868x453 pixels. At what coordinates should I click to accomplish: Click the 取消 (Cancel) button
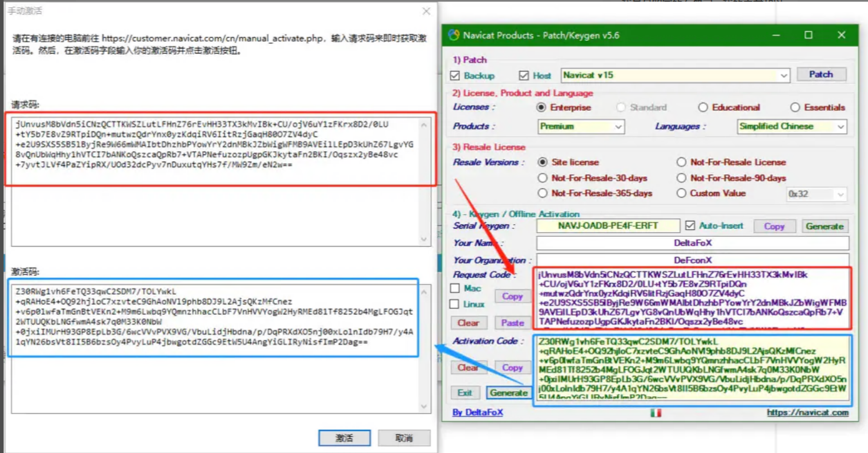(x=404, y=438)
